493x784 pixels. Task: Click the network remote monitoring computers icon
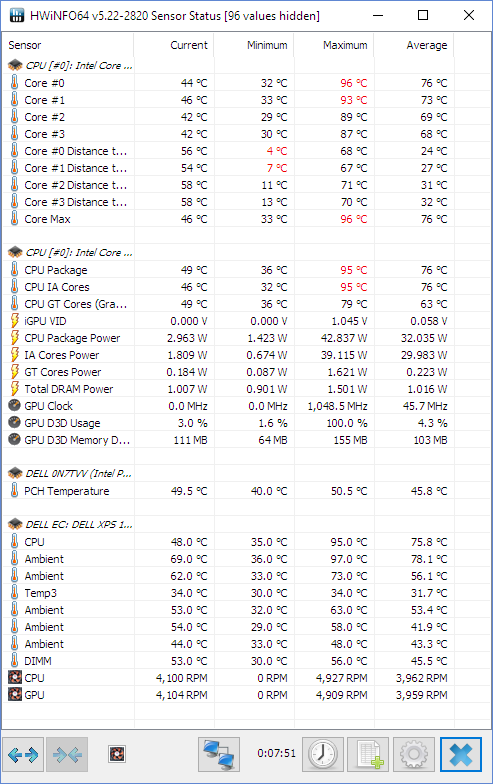pos(218,754)
